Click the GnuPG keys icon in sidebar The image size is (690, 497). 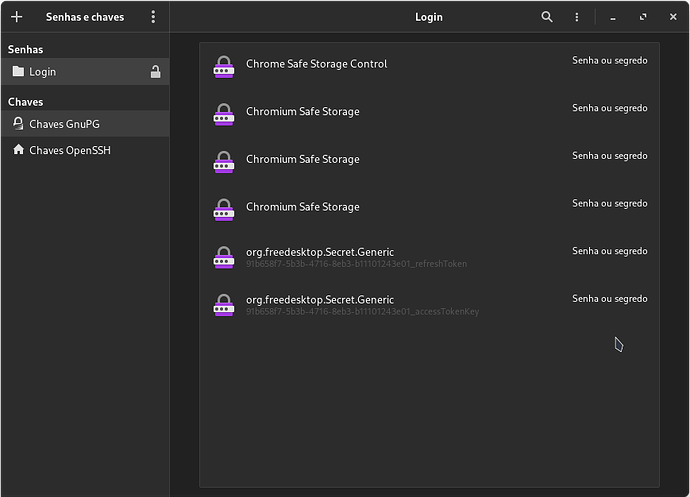(x=18, y=124)
